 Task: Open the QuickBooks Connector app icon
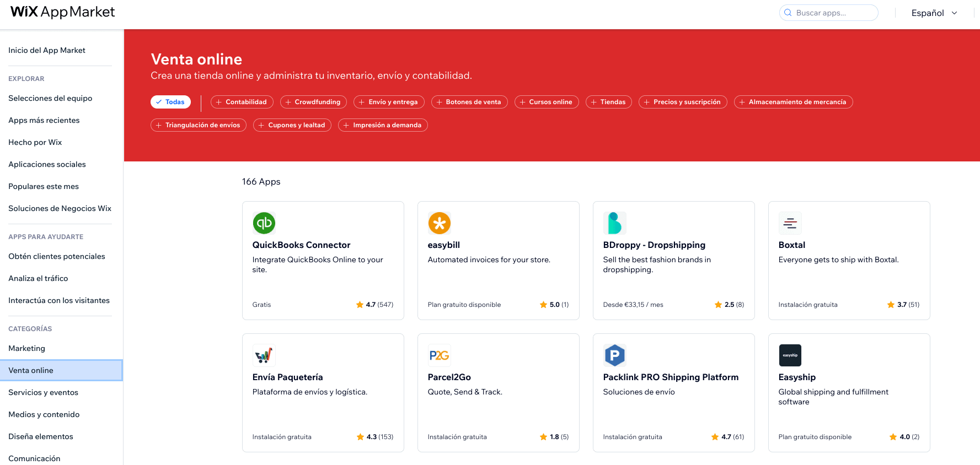click(x=264, y=223)
